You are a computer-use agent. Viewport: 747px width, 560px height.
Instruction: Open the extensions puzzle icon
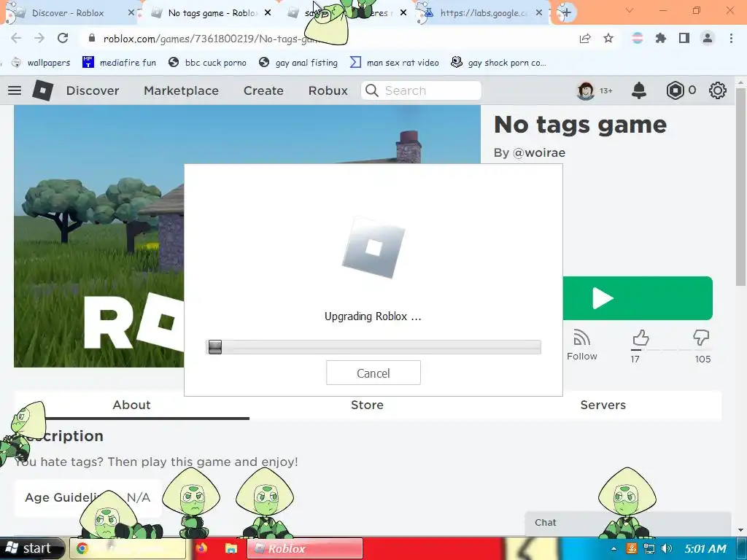tap(660, 38)
